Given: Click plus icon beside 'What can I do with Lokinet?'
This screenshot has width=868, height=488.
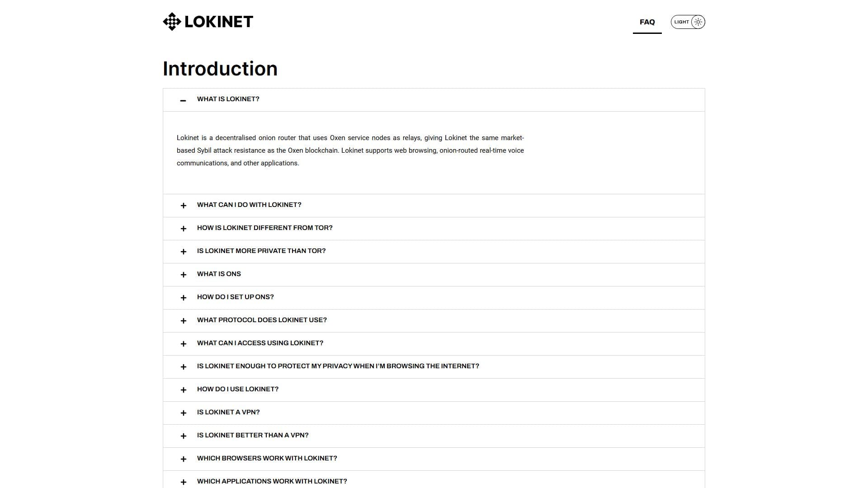Looking at the screenshot, I should point(183,206).
